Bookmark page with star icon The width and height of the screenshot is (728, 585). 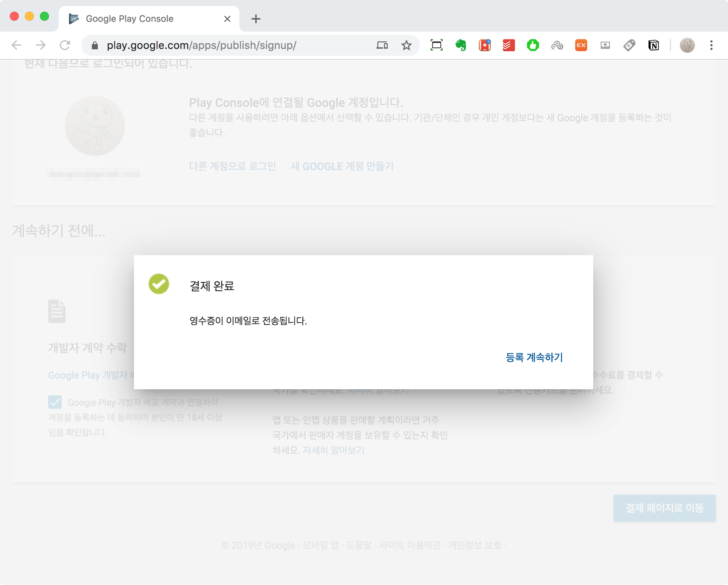tap(406, 46)
